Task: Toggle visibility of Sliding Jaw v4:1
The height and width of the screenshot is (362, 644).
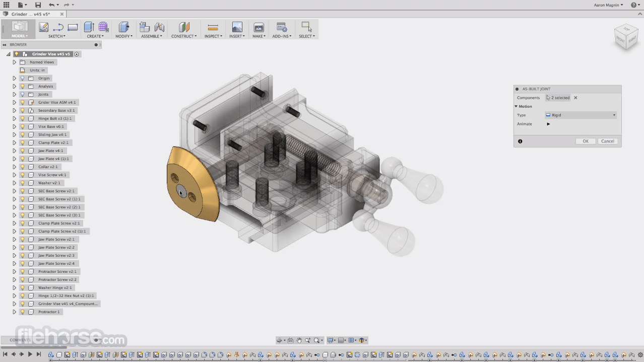Action: 22,134
